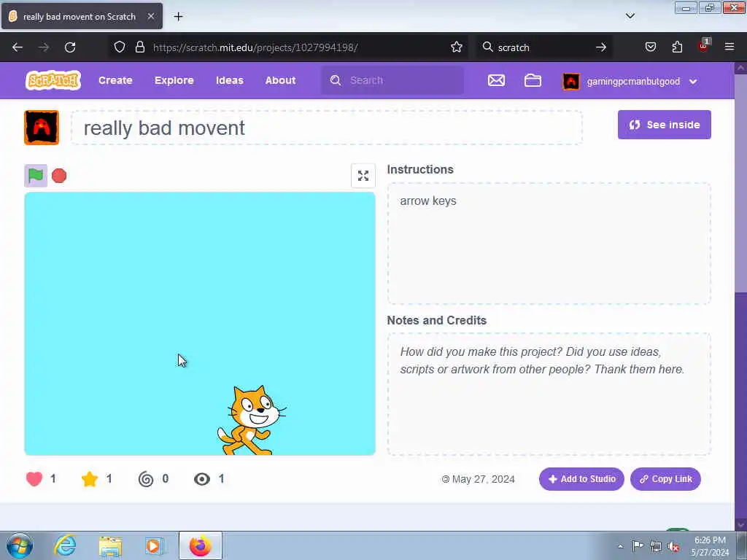Click the Firefox taskbar icon
The width and height of the screenshot is (747, 560).
tap(200, 545)
